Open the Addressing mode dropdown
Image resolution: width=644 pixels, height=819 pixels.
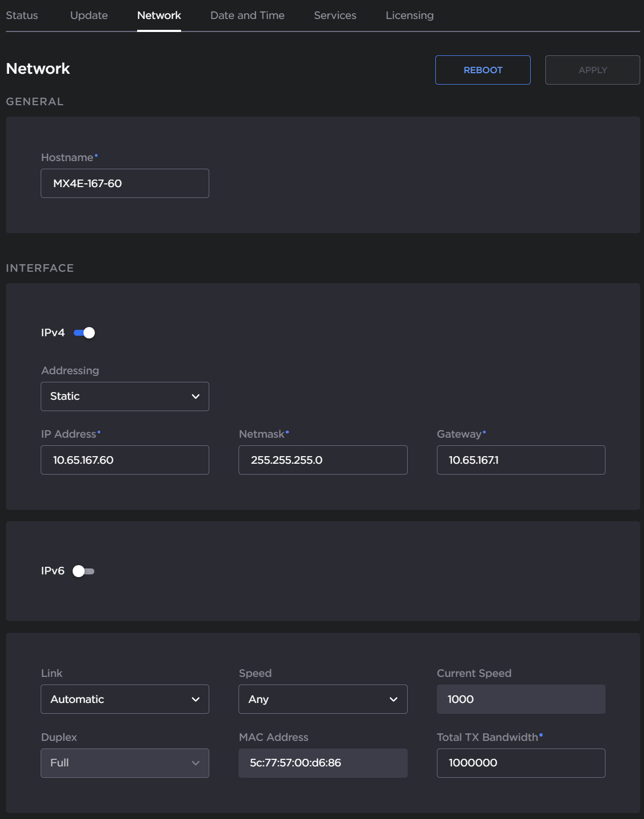(x=124, y=396)
